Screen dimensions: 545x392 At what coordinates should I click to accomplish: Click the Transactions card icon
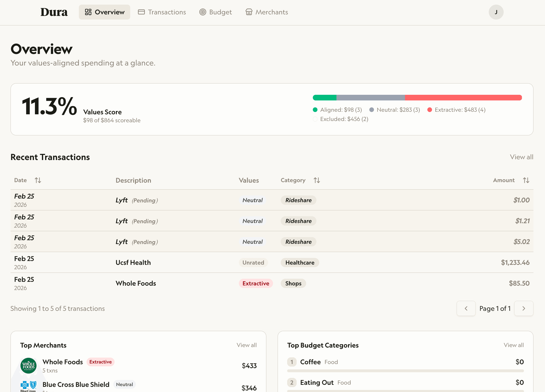click(141, 12)
